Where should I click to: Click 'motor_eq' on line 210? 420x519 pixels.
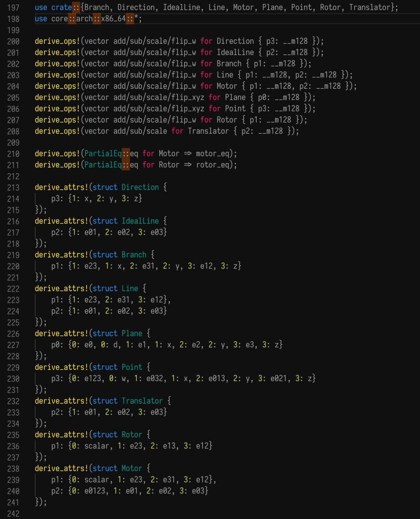(213, 154)
